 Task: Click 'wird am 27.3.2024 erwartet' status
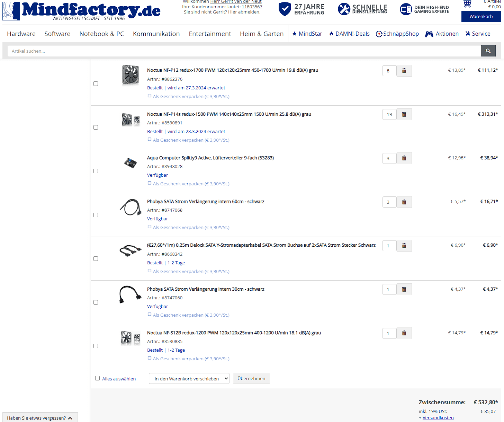click(x=196, y=88)
